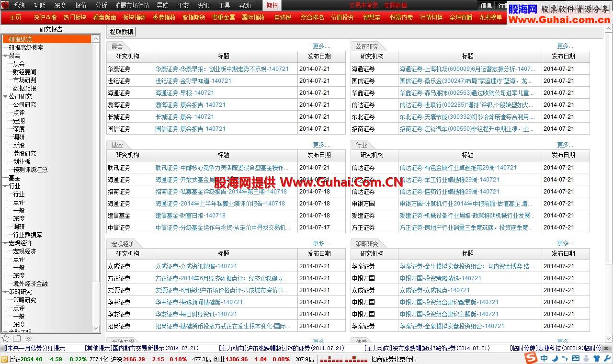The width and height of the screenshot is (613, 364).
Task: Open the wrench tools icon in IME bar
Action: [606, 358]
